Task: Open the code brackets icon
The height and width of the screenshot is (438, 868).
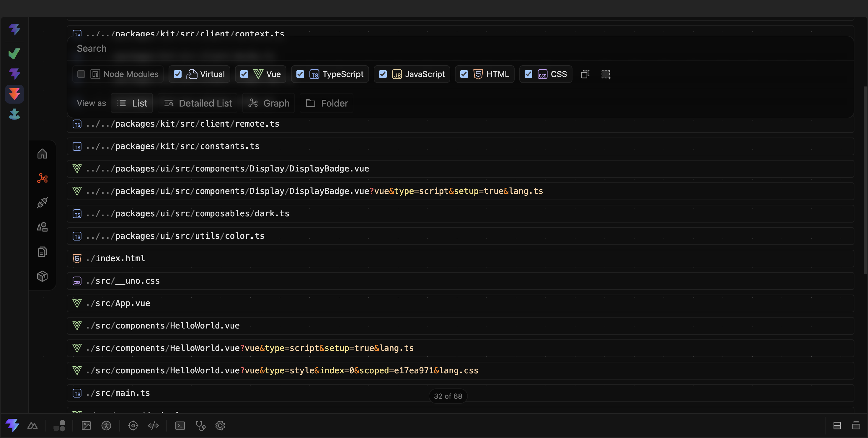Action: point(153,426)
